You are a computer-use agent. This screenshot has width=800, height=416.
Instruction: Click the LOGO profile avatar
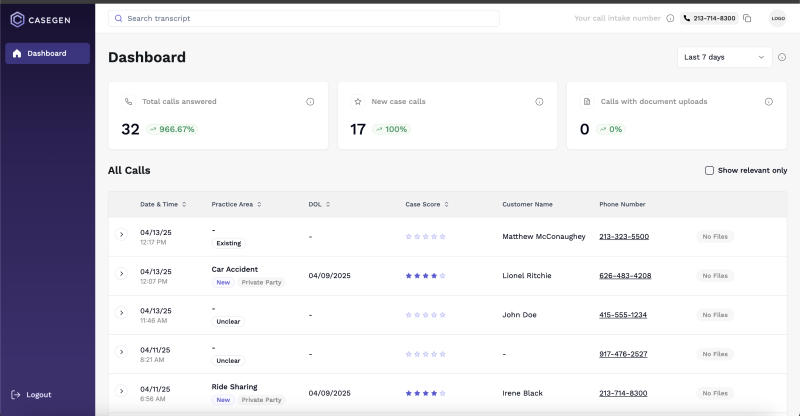point(778,18)
